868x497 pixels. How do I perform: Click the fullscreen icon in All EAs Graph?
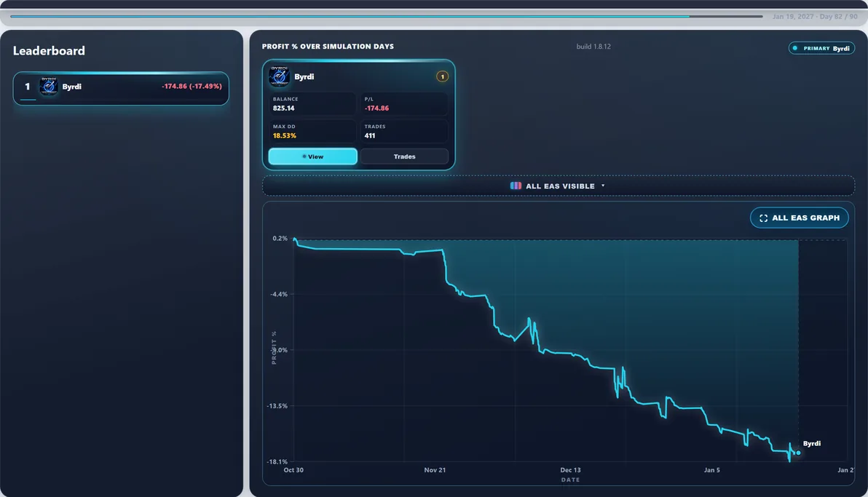click(763, 218)
